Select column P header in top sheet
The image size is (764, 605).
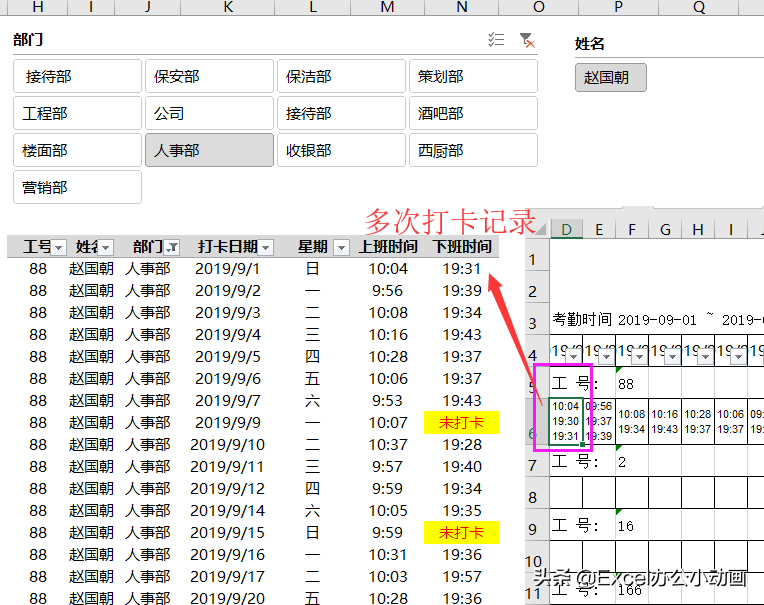(x=618, y=7)
